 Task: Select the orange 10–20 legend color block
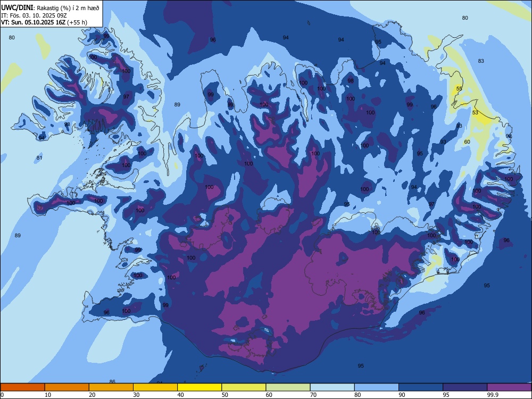[x=67, y=387]
